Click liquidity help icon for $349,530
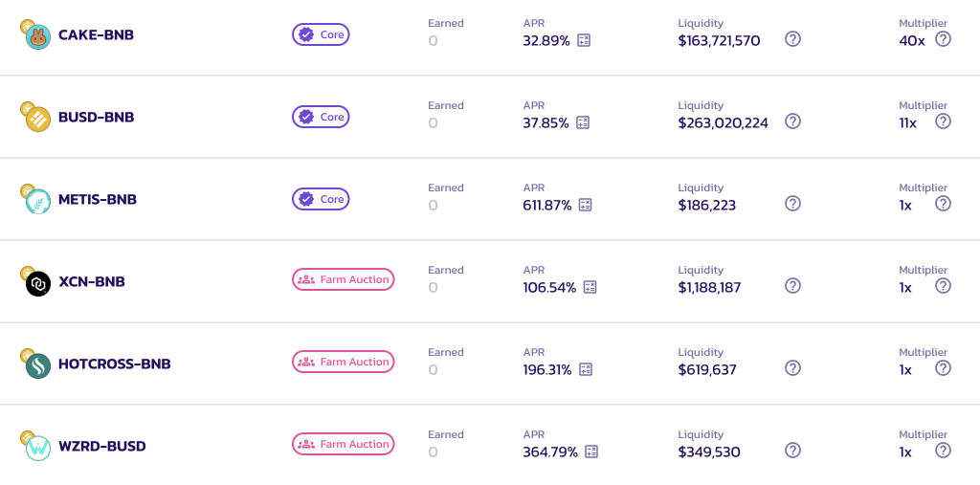Screen dimensions: 980x485 click(x=792, y=451)
